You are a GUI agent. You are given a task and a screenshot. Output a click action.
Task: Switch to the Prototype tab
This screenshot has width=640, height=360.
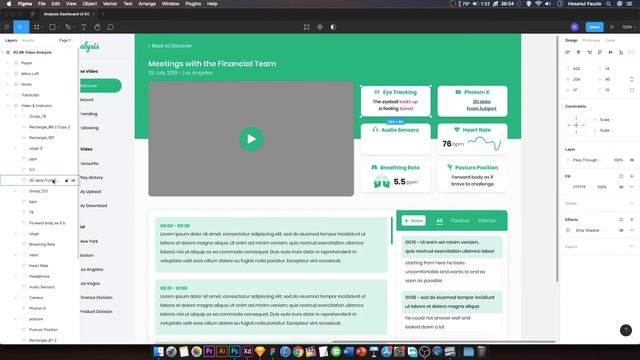point(591,40)
